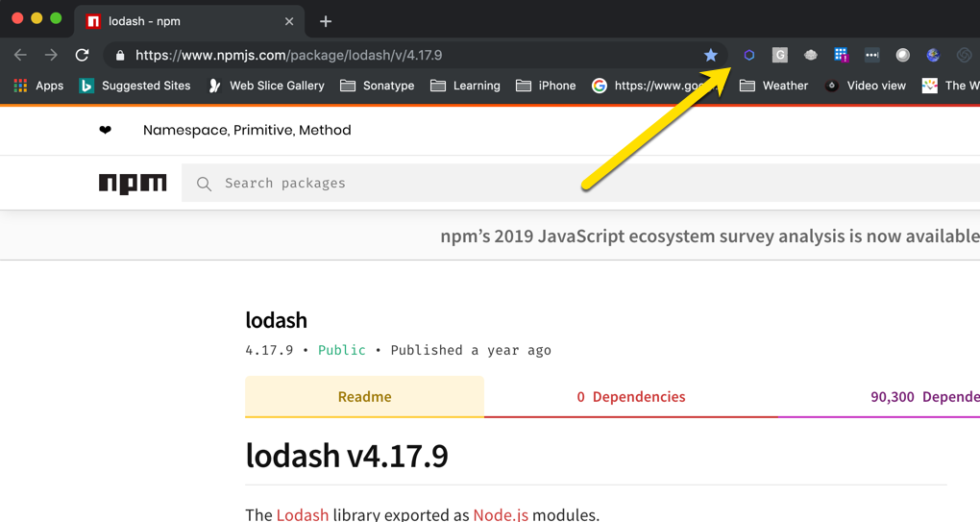This screenshot has width=980, height=522.
Task: Reload the npm lodash page
Action: (x=82, y=55)
